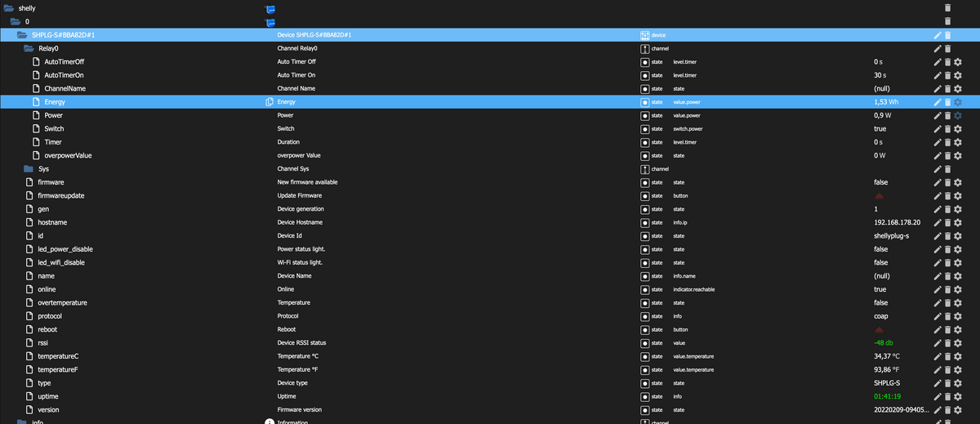Delete the Power state

point(947,115)
